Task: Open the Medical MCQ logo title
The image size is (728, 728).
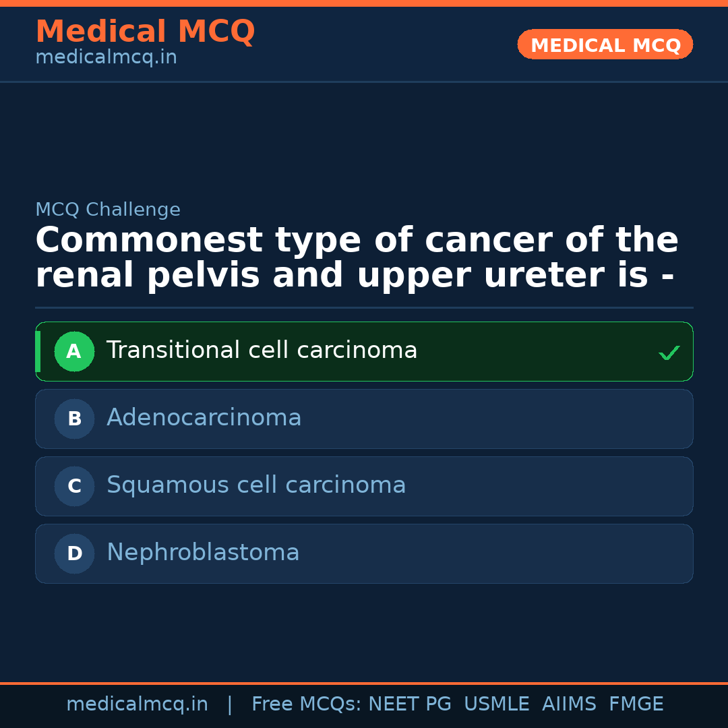Action: 145,32
